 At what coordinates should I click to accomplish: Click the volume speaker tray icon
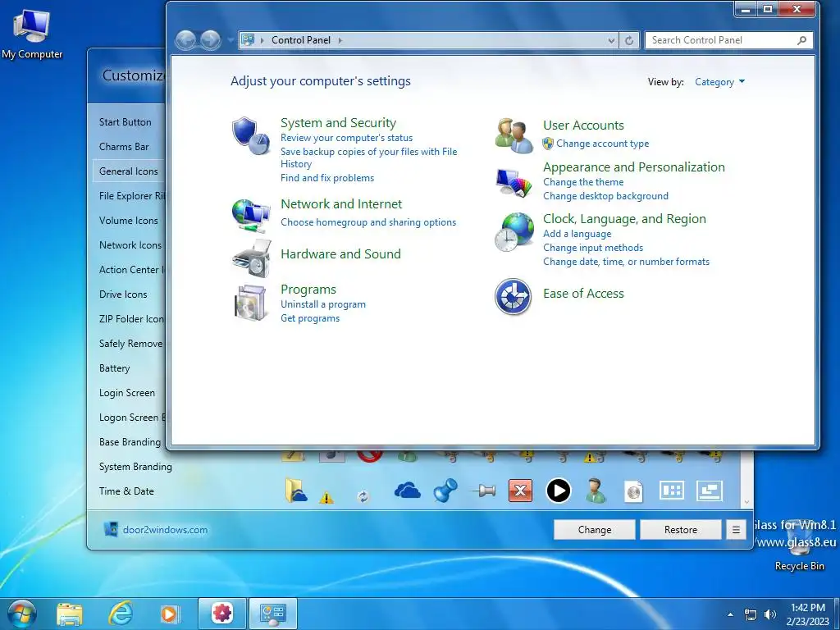[770, 614]
